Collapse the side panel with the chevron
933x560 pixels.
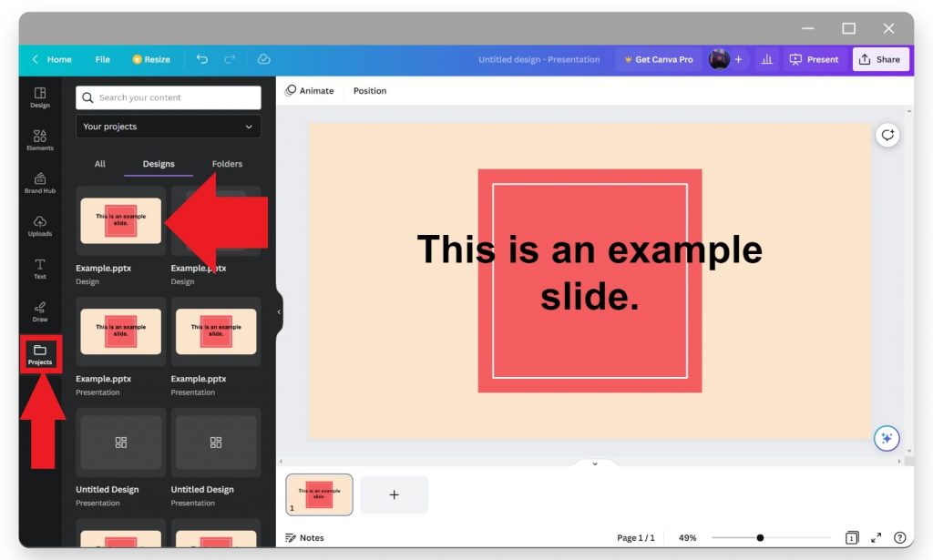[x=279, y=311]
